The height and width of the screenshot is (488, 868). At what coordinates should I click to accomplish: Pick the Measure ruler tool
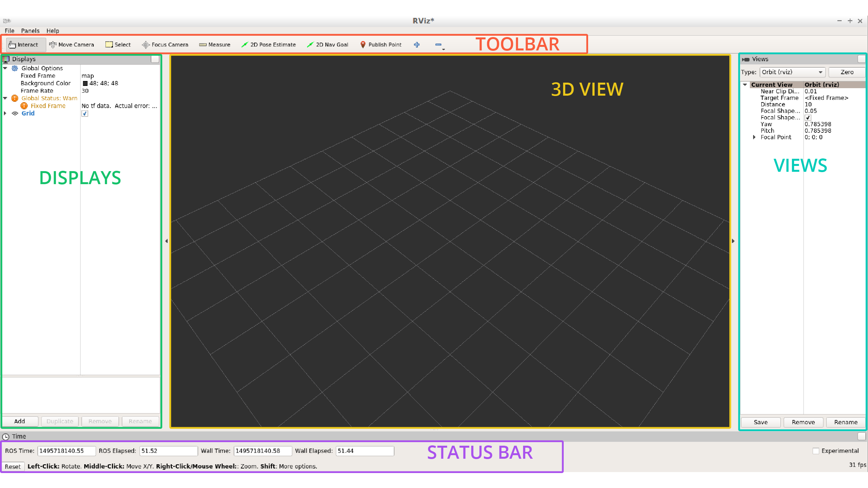pos(215,45)
